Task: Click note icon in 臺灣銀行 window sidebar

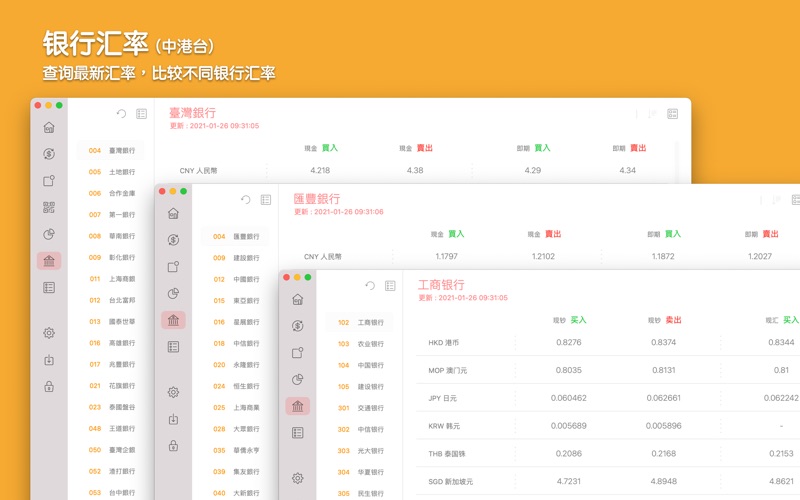Action: pos(49,181)
